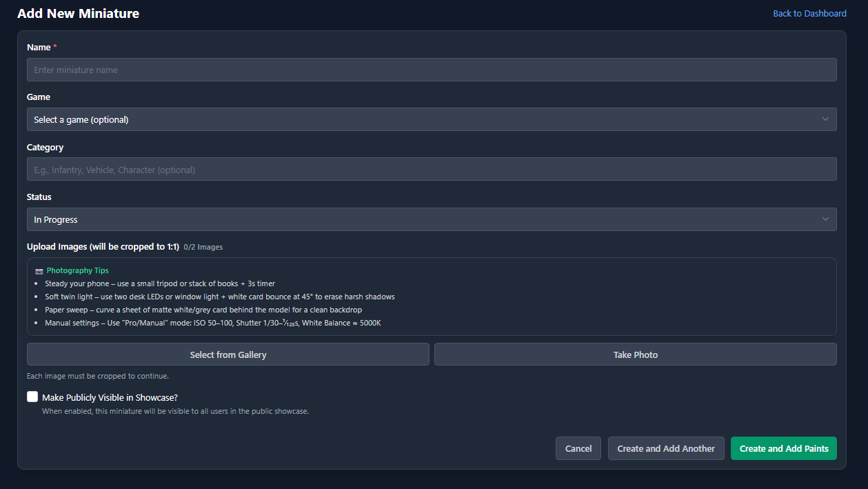Click the 0/2 Images counter
This screenshot has height=489, width=868.
click(203, 247)
